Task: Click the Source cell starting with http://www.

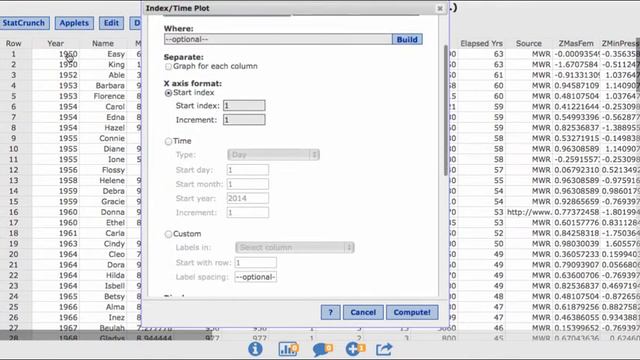Action: tap(529, 212)
